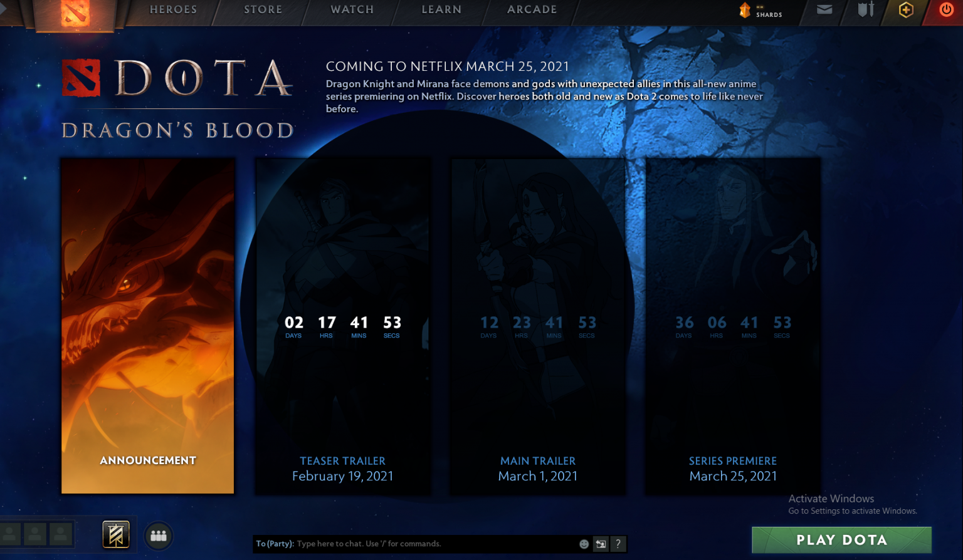This screenshot has width=963, height=560.
Task: Click the orange Shards crystal icon
Action: point(745,10)
